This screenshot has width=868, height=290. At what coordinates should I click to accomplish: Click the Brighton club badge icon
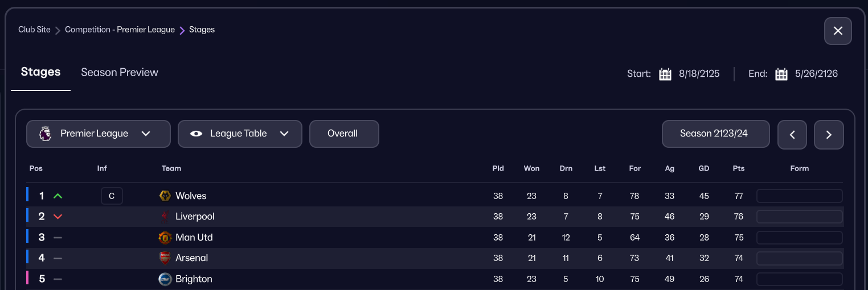[x=165, y=279]
